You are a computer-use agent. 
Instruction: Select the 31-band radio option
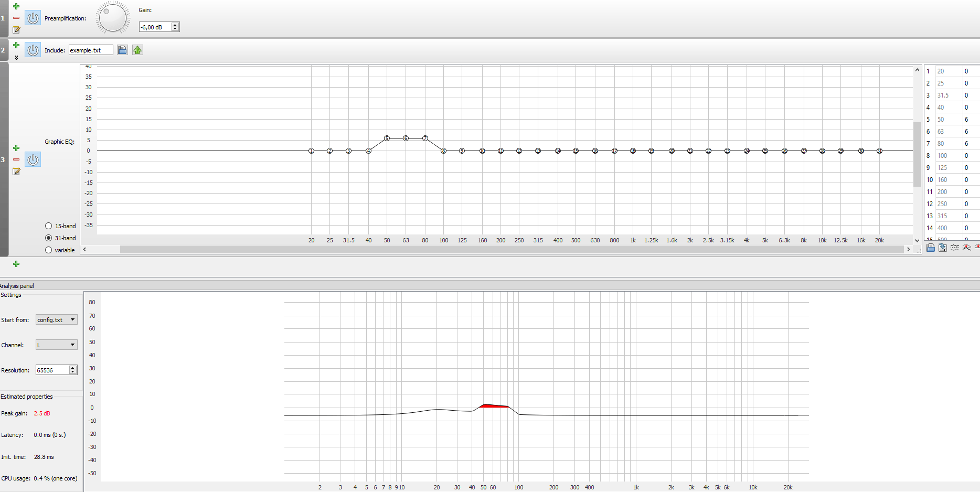pyautogui.click(x=49, y=238)
